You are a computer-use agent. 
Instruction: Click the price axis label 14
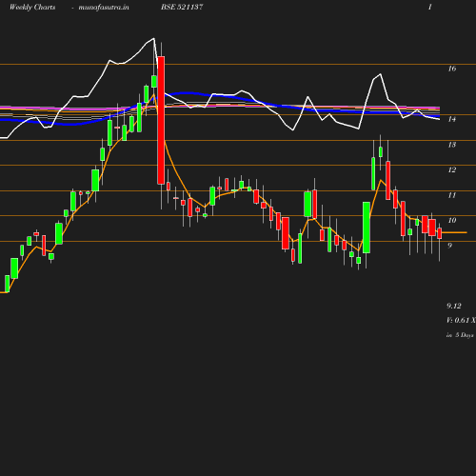click(452, 119)
